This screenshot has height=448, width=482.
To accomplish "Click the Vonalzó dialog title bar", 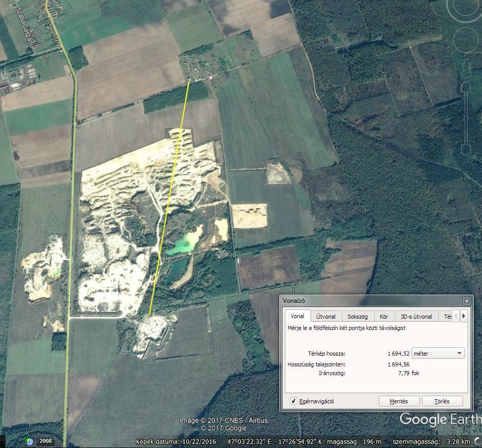I will [x=372, y=301].
